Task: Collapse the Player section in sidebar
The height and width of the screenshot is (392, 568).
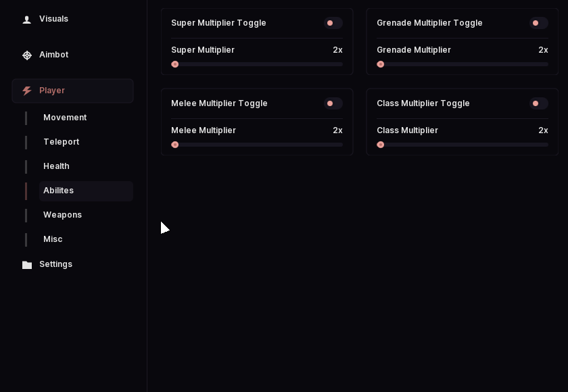Action: coord(73,91)
